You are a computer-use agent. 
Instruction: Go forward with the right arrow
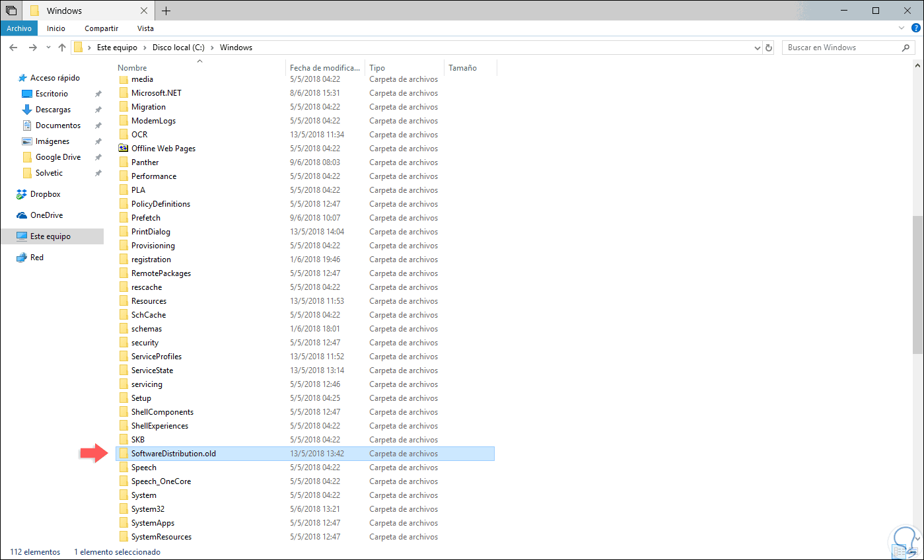pyautogui.click(x=32, y=48)
